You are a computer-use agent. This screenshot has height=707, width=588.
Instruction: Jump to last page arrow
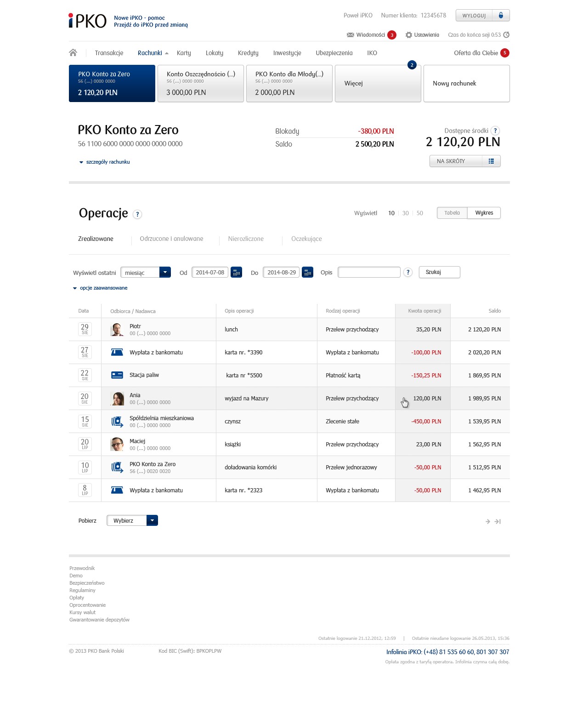pos(498,521)
